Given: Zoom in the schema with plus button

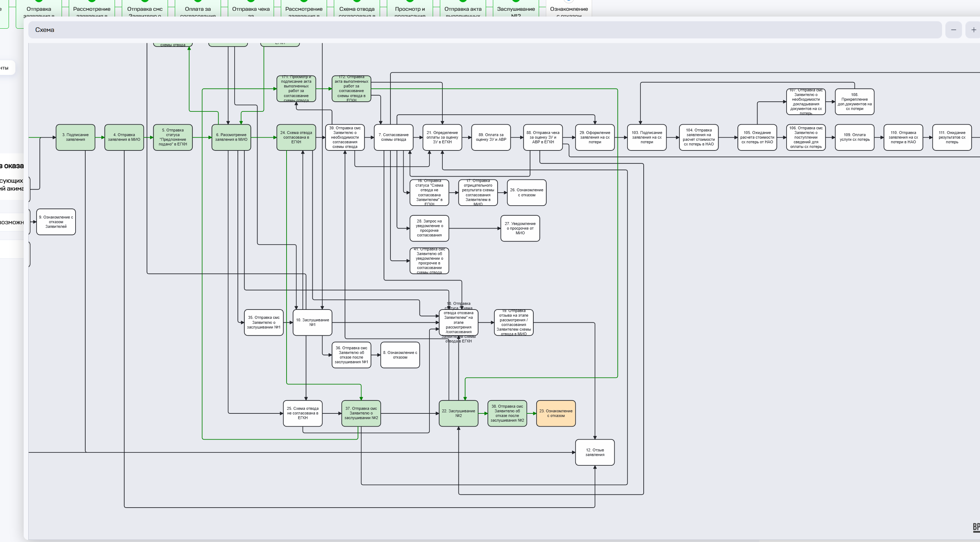Looking at the screenshot, I should pos(974,30).
